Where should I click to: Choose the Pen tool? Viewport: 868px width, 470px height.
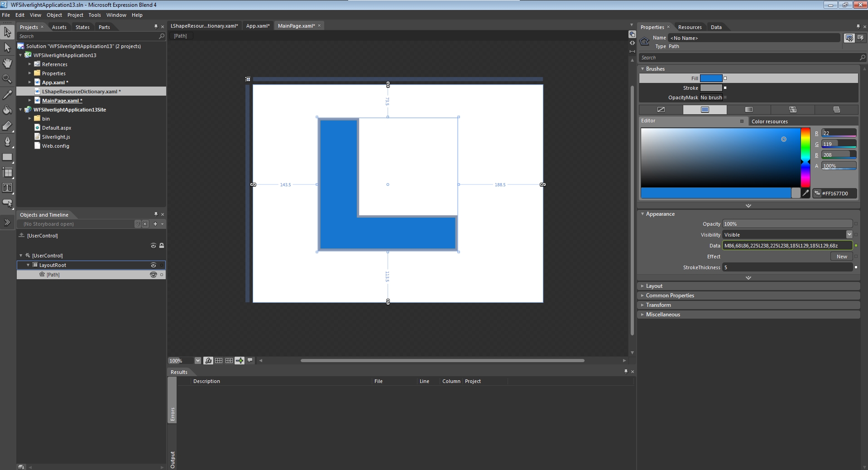pos(7,141)
